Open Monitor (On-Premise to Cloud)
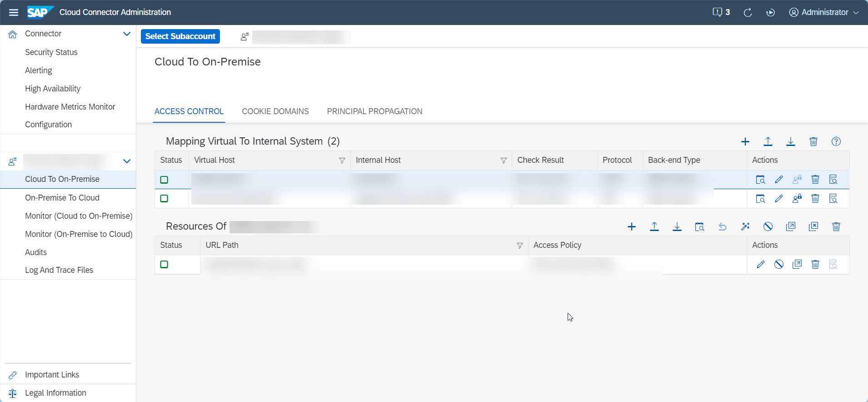The width and height of the screenshot is (868, 402). pos(79,234)
